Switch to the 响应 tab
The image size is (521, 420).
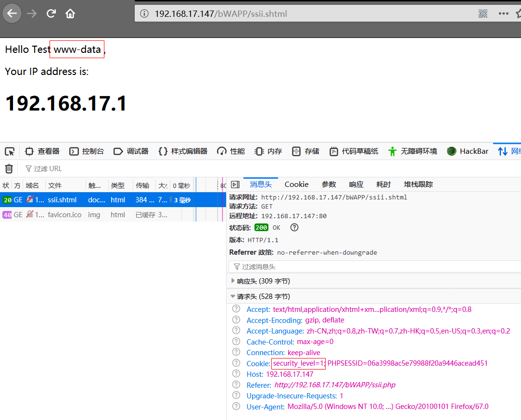(356, 185)
